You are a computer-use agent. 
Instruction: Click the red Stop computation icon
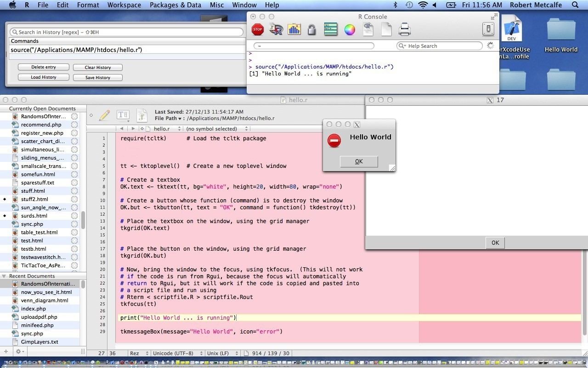[258, 29]
